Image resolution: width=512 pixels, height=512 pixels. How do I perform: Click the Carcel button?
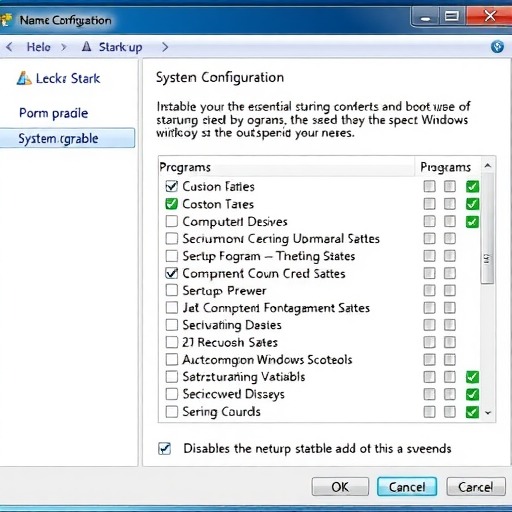(x=476, y=487)
